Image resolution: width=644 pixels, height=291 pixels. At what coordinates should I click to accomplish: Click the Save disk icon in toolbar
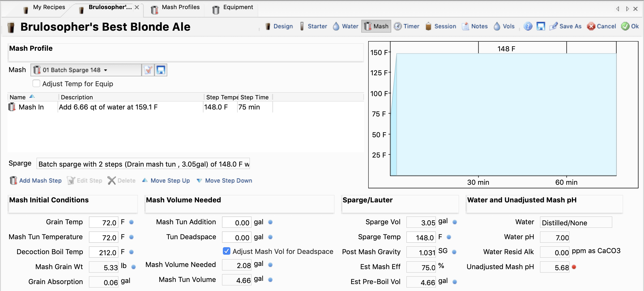pyautogui.click(x=541, y=26)
